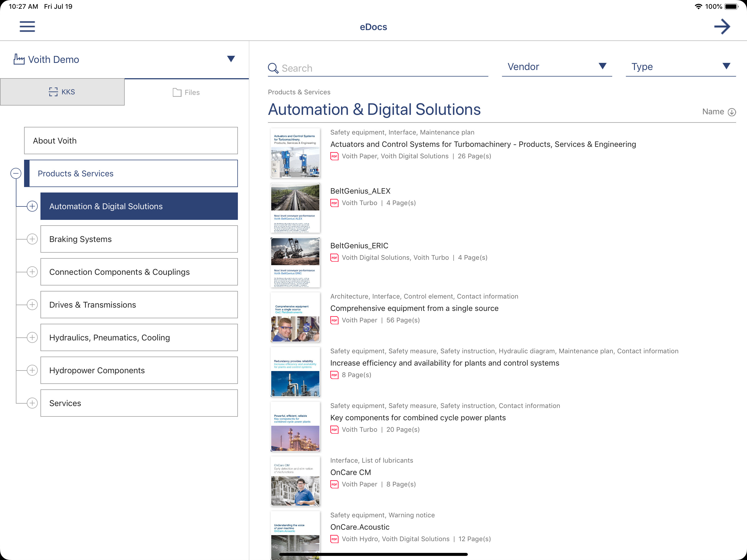The height and width of the screenshot is (560, 747).
Task: Open the OnCare CM document
Action: coord(351,472)
